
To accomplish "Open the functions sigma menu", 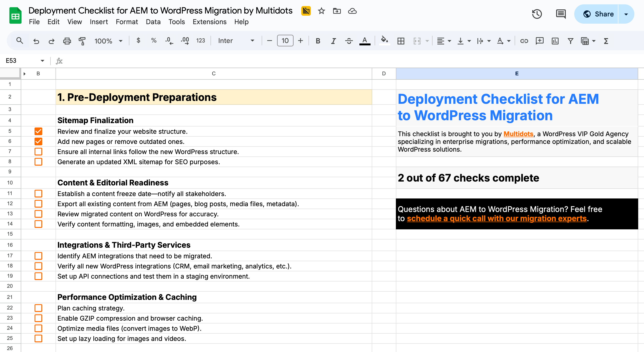I will pos(606,41).
